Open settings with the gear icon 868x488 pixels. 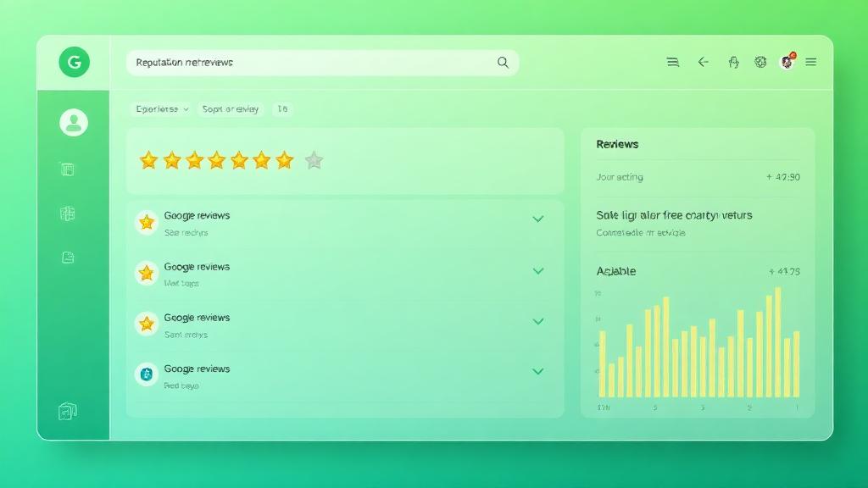(760, 62)
